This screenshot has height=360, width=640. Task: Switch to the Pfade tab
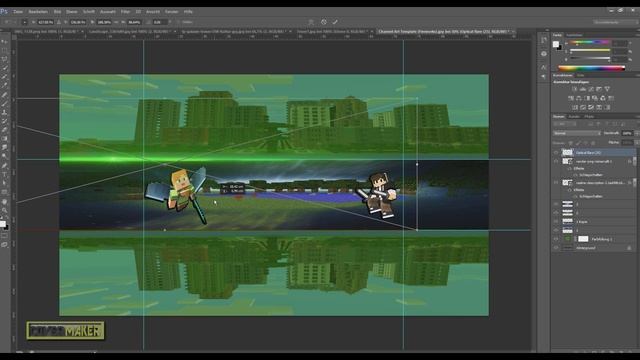(x=589, y=116)
